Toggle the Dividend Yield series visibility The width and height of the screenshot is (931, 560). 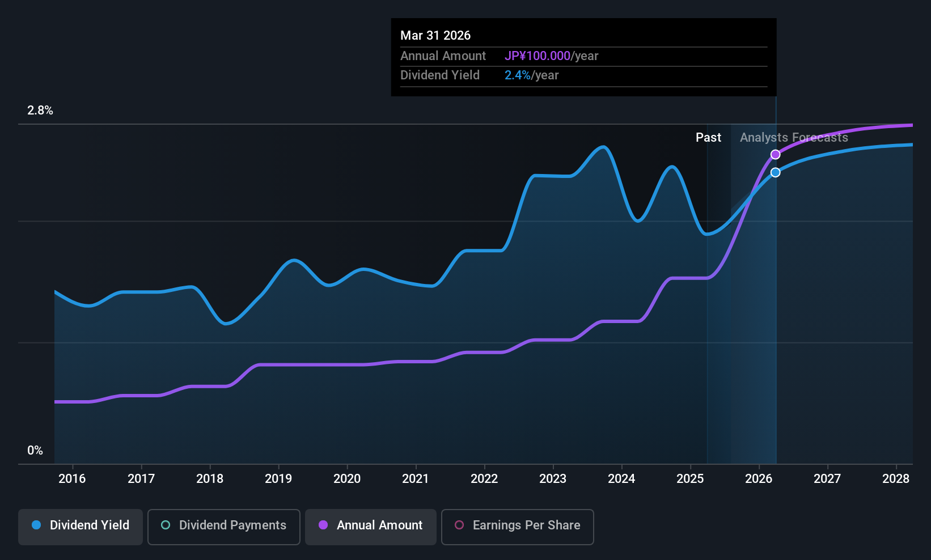tap(80, 527)
